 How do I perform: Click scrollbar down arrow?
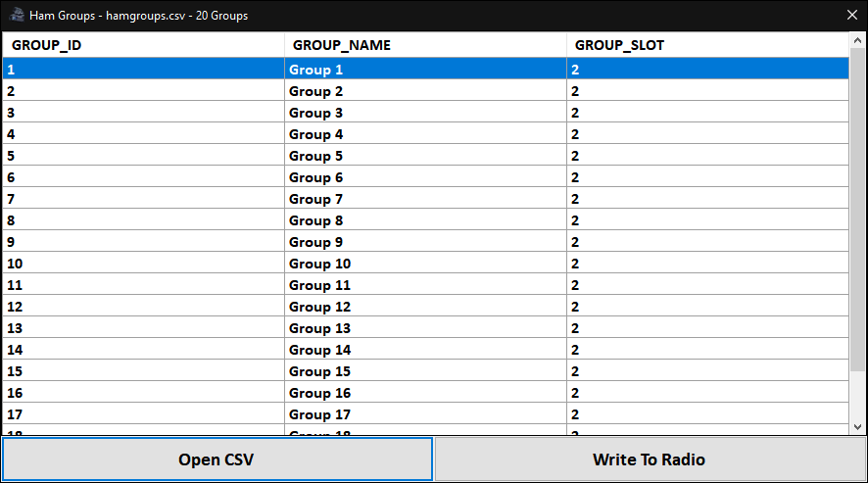[857, 426]
